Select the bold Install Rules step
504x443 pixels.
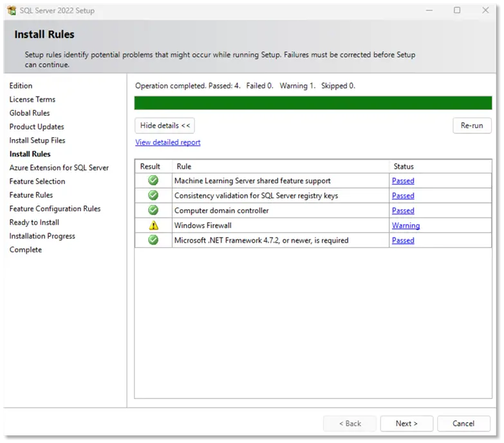click(30, 154)
